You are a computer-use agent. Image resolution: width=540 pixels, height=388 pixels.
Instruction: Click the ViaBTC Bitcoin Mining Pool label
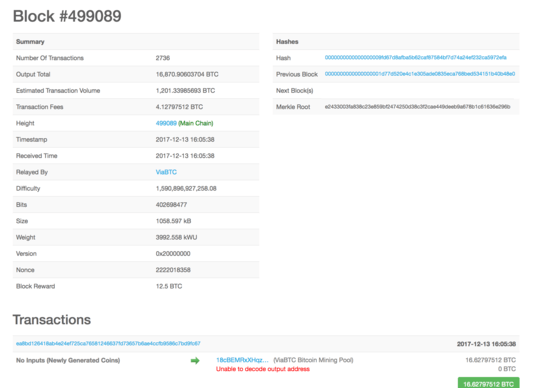point(313,360)
